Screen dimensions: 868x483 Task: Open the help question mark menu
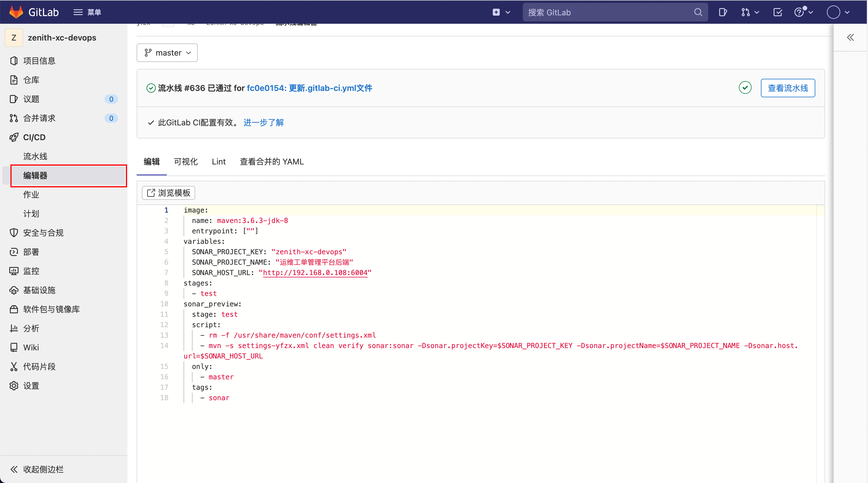[x=803, y=12]
